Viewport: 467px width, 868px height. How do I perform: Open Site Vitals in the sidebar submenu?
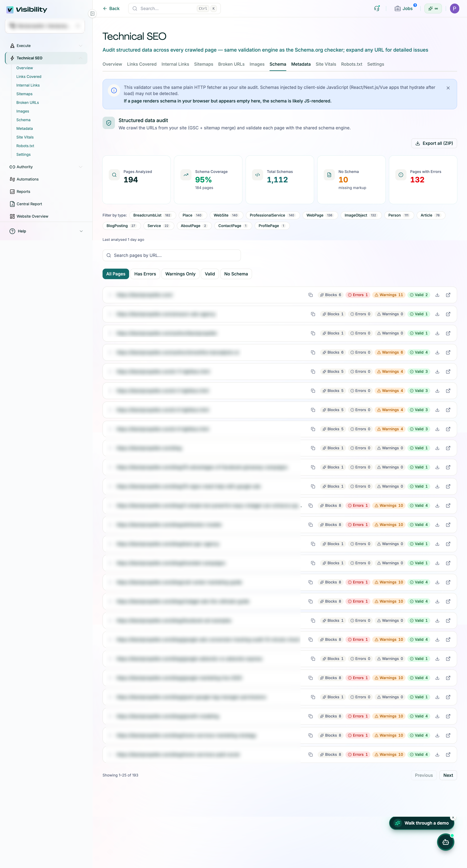coord(25,137)
